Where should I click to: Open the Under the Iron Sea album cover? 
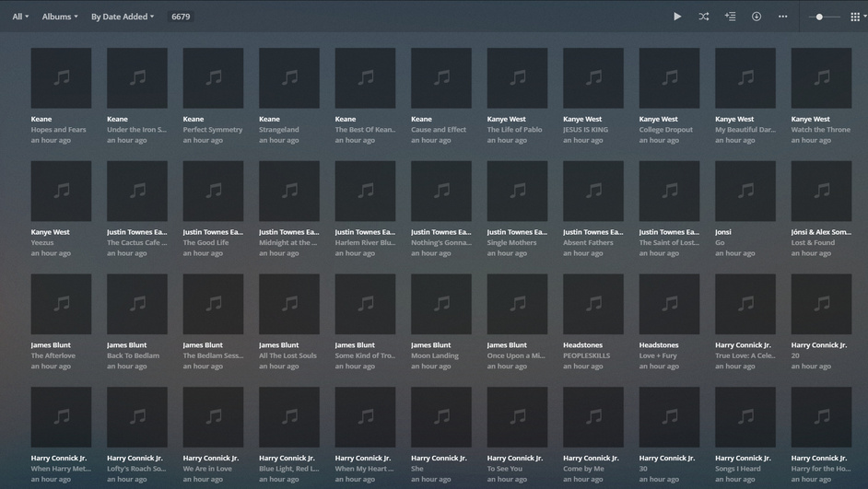coord(136,78)
